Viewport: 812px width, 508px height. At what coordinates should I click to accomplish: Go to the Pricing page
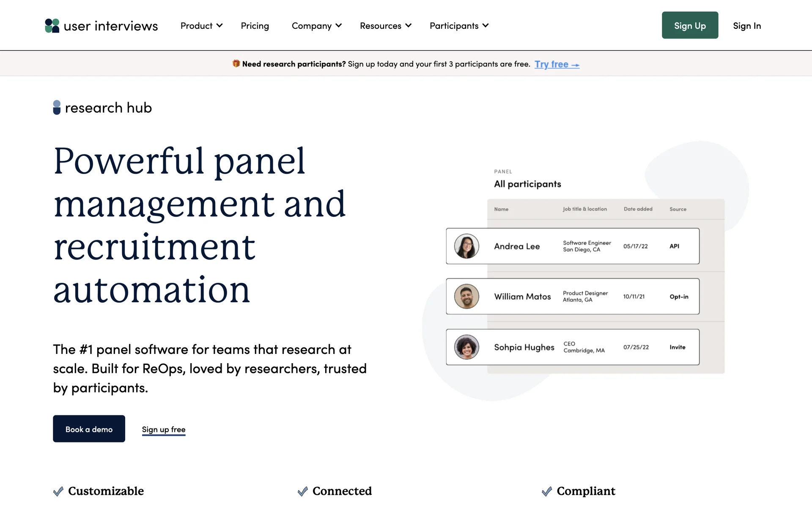click(255, 26)
